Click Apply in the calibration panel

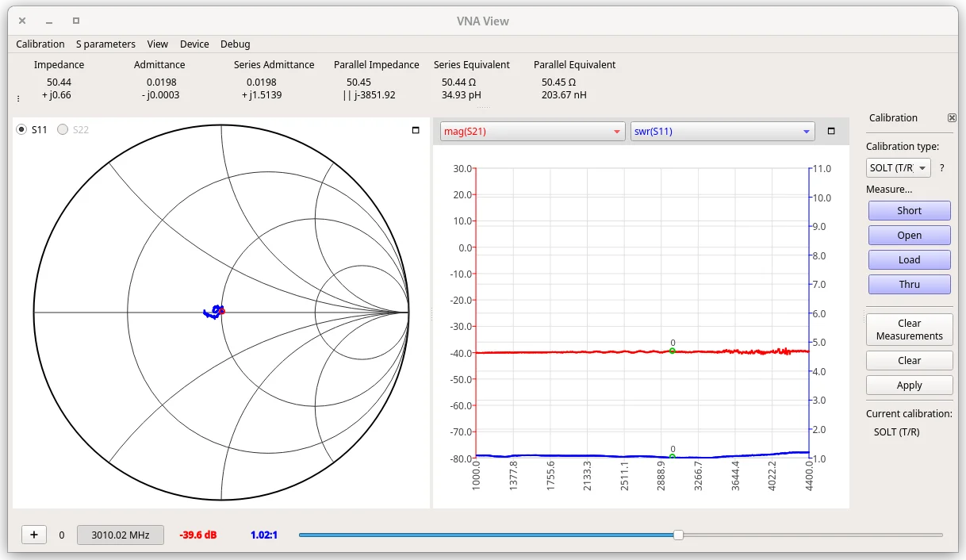click(909, 385)
